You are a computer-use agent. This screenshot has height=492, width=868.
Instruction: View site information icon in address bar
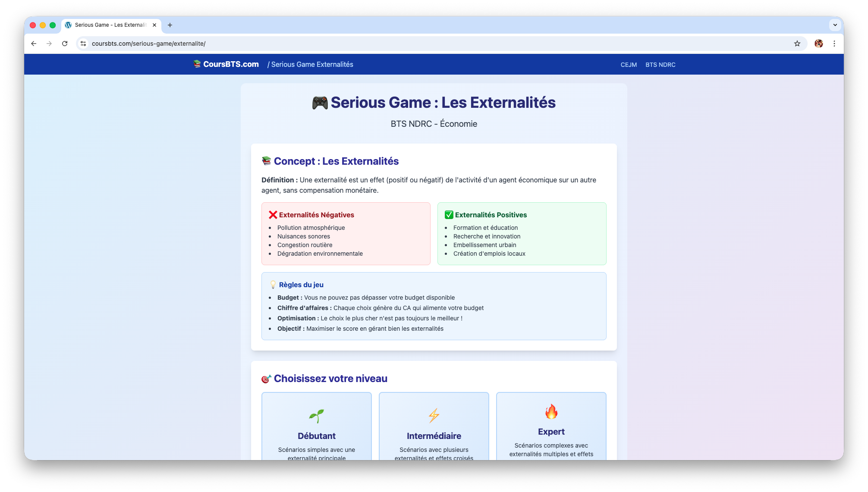[84, 44]
